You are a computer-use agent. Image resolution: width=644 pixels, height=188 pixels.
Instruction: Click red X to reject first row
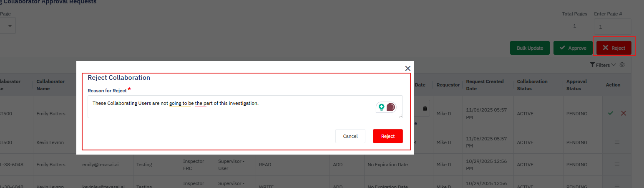tap(624, 113)
